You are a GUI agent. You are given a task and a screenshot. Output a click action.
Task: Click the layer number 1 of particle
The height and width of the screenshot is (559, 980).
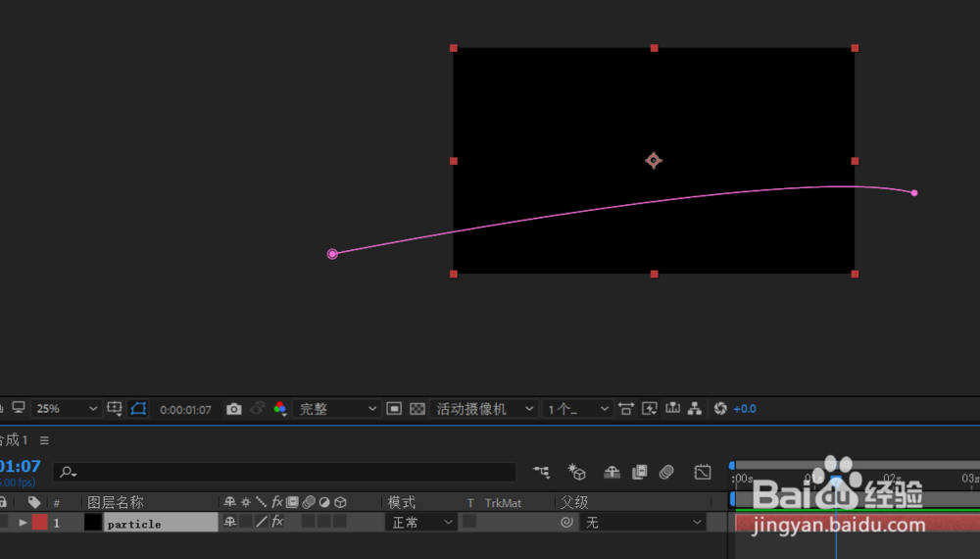click(57, 523)
